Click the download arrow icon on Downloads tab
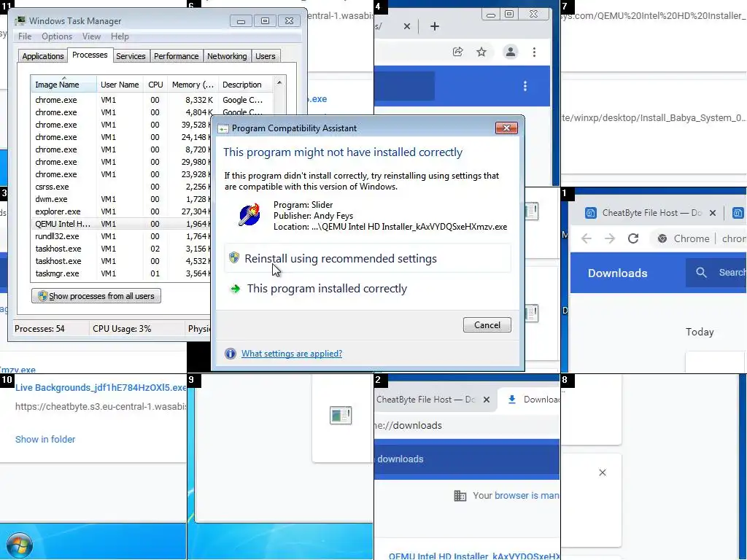The image size is (747, 560). coord(511,400)
